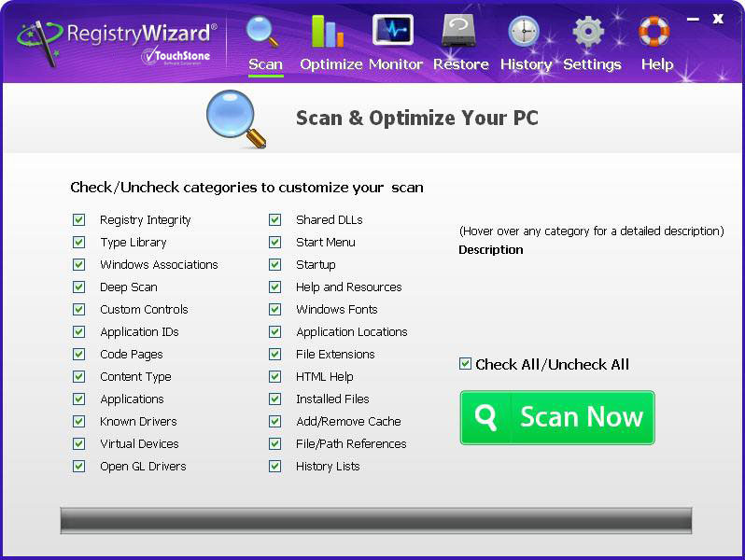
Task: Open the Help tab label
Action: pyautogui.click(x=657, y=64)
